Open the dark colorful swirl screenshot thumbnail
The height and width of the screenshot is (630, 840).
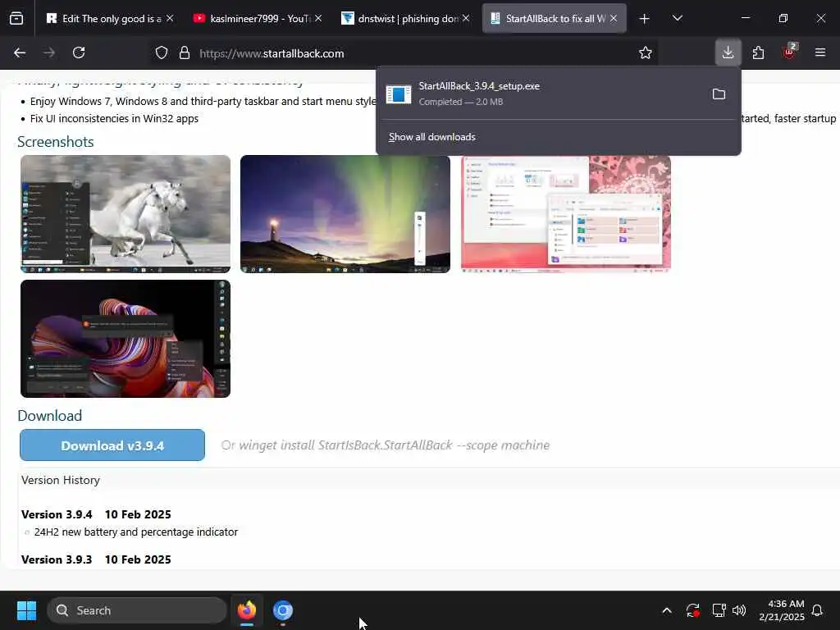[126, 339]
